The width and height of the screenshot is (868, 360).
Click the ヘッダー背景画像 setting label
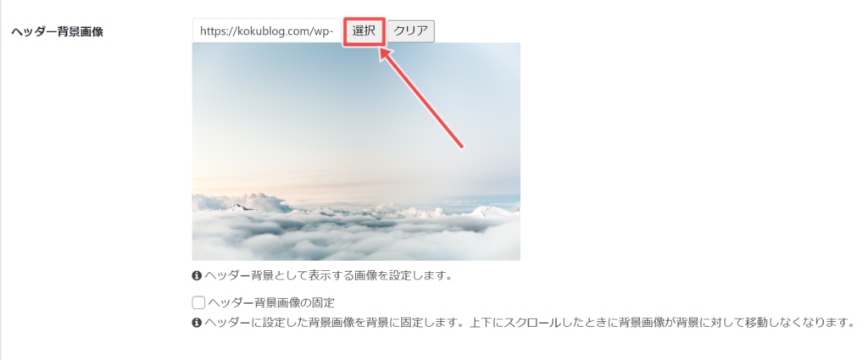[x=57, y=31]
